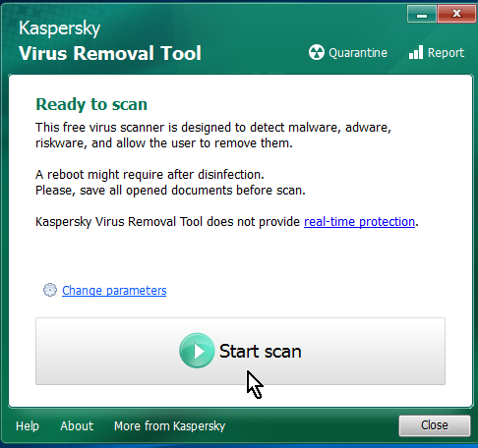Open More from Kaspersky
The image size is (478, 448).
pos(169,426)
